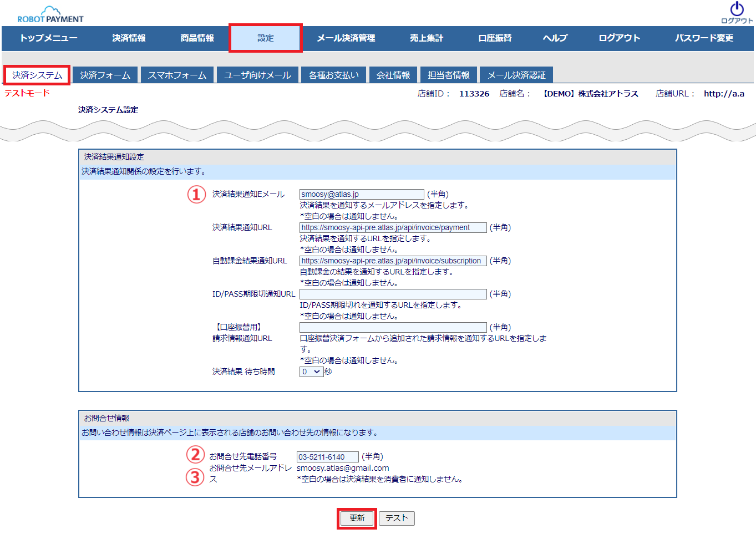The image size is (756, 534).
Task: Click the 決済結果通知URL input field
Action: [x=393, y=227]
